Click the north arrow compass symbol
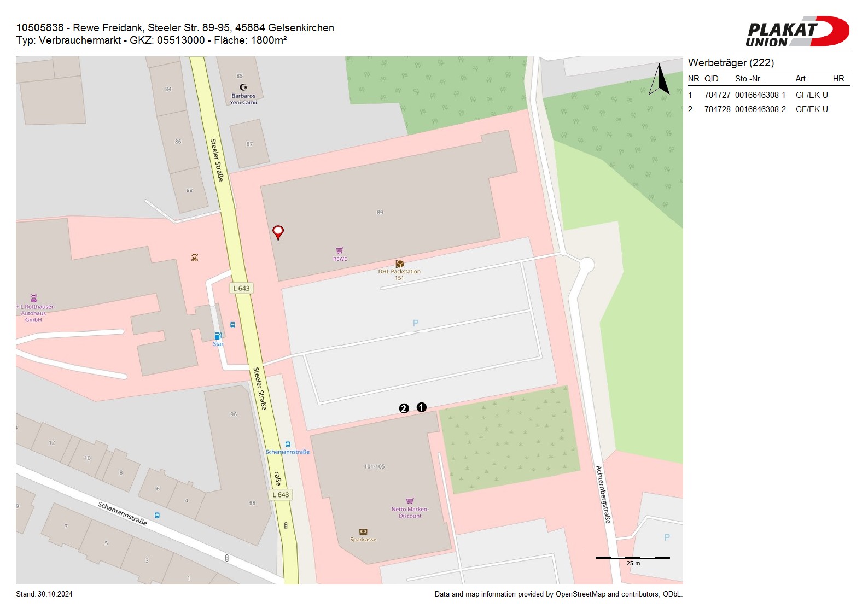 659,80
